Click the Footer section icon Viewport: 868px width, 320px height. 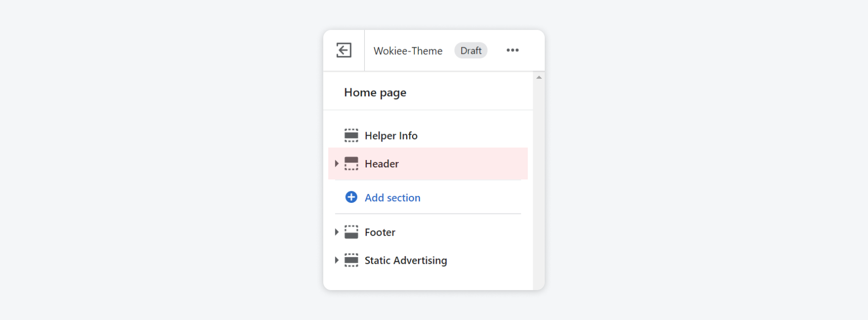[351, 232]
